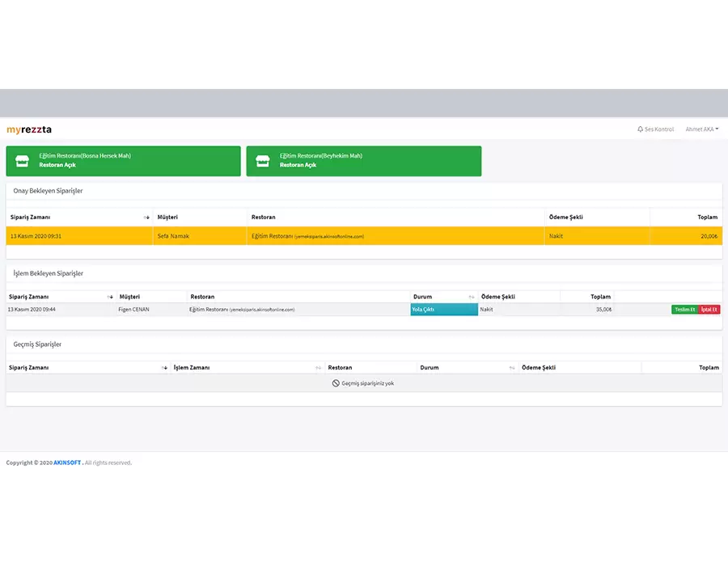Image resolution: width=728 pixels, height=566 pixels.
Task: Click Restoran header in Onay Bekleyen table
Action: pyautogui.click(x=263, y=218)
